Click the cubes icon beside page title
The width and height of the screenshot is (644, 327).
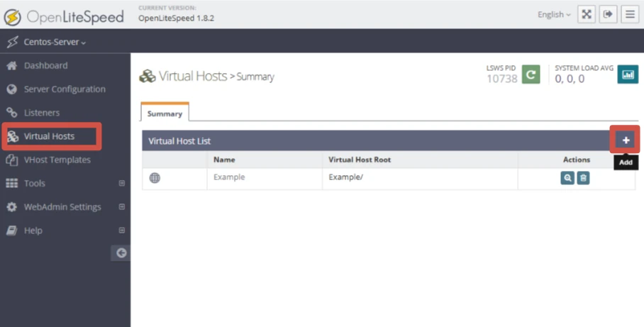coord(148,77)
